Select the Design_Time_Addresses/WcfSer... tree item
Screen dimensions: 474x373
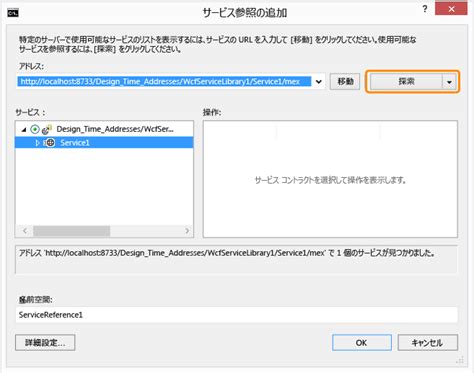[115, 129]
